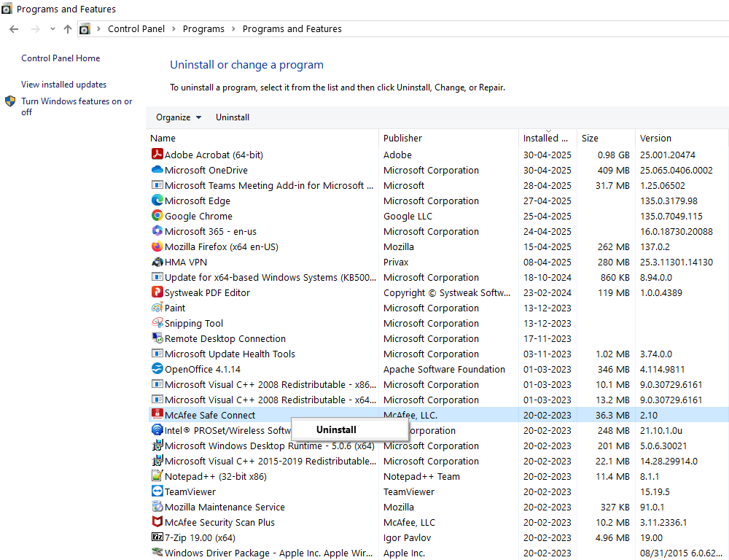Screen dimensions: 729x560
Task: Click the OpenOffice 4.1.14 icon
Action: 157,368
